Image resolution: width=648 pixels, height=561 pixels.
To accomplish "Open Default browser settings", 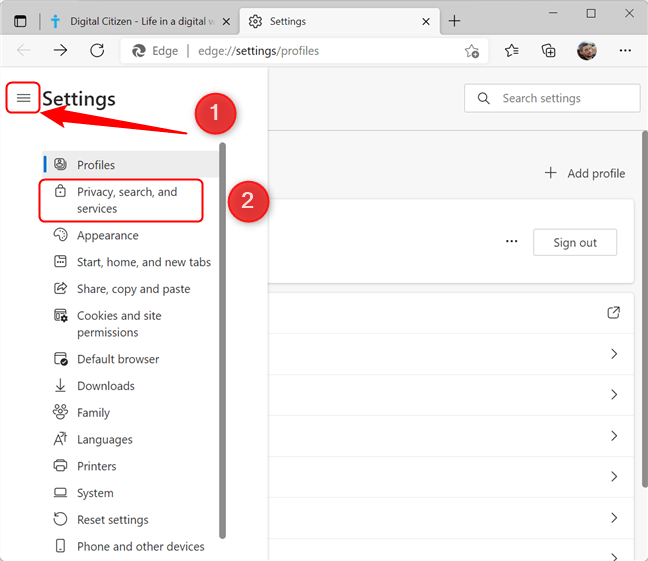I will click(x=130, y=359).
